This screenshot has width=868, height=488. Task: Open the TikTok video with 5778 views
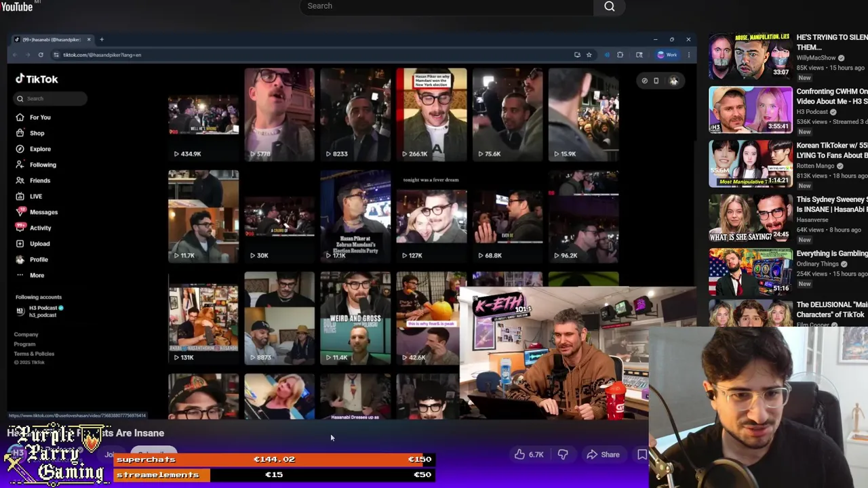[279, 115]
